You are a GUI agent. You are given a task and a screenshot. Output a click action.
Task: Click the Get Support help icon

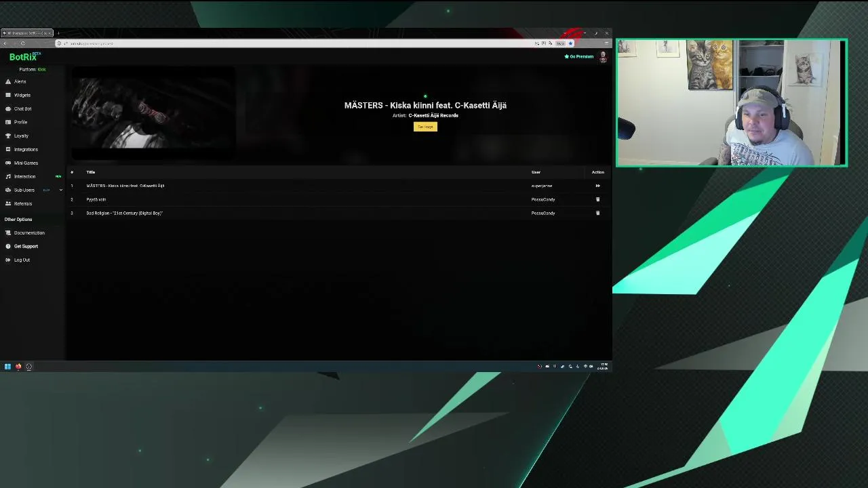point(8,246)
